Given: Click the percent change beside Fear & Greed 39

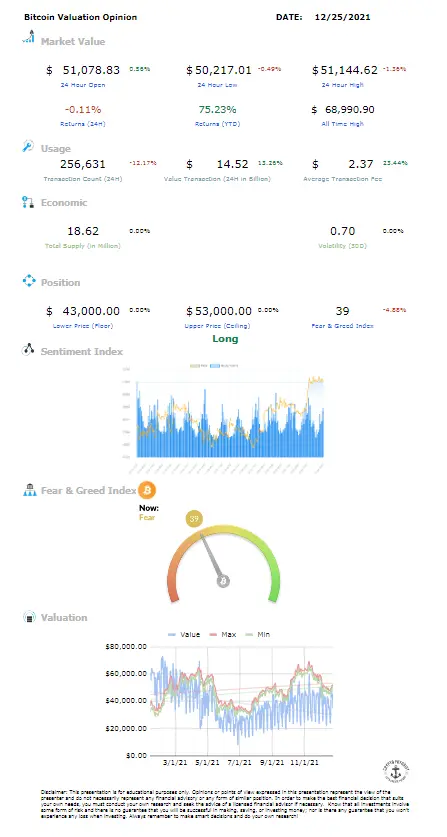Looking at the screenshot, I should coord(394,310).
